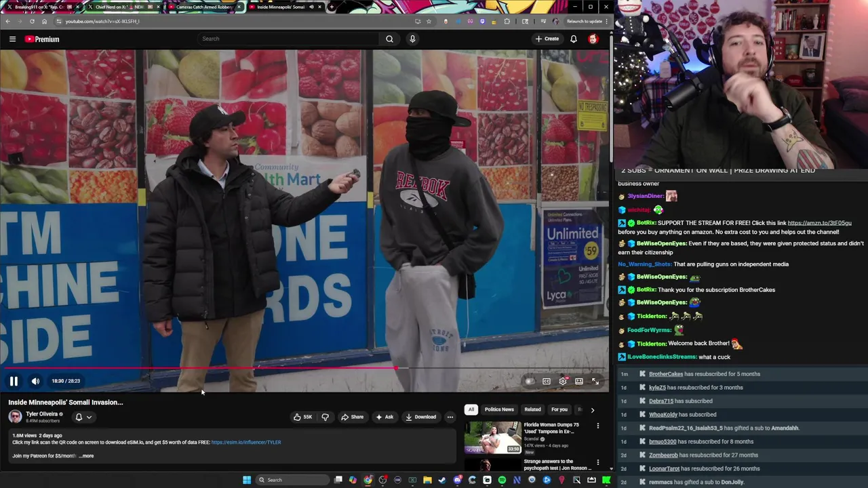Viewport: 868px width, 488px height.
Task: Open Chrome from the taskbar
Action: (368, 480)
